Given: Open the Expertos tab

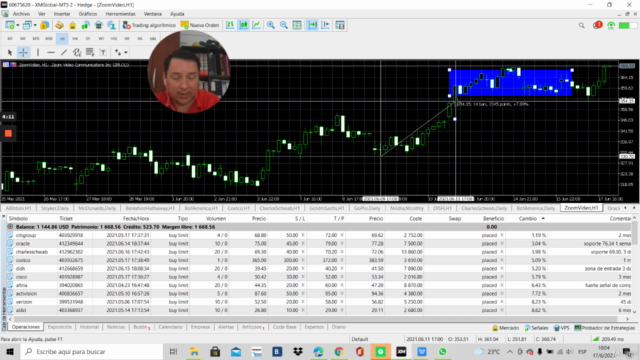Looking at the screenshot, I should pyautogui.click(x=314, y=327).
